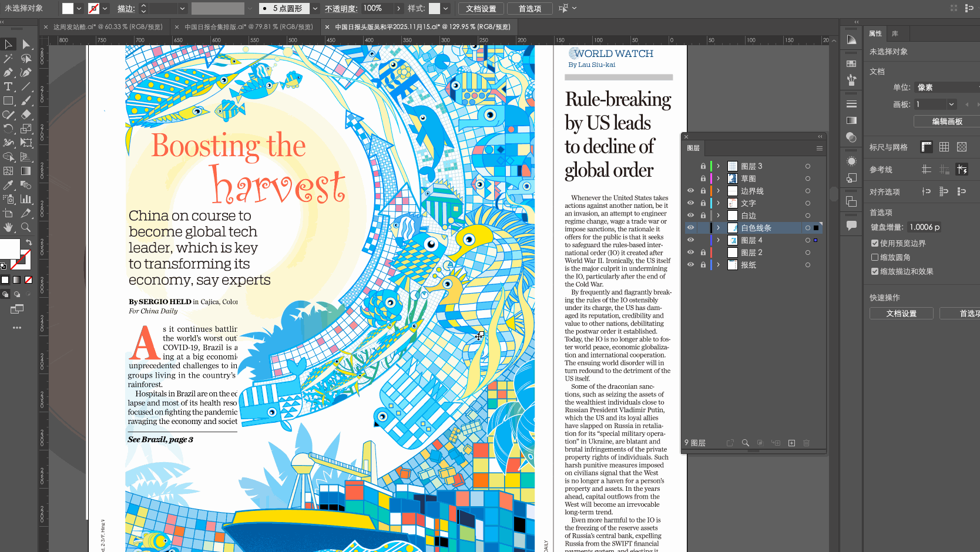The width and height of the screenshot is (980, 552).
Task: Uncheck 使用预览边界 checkbox
Action: pyautogui.click(x=874, y=243)
